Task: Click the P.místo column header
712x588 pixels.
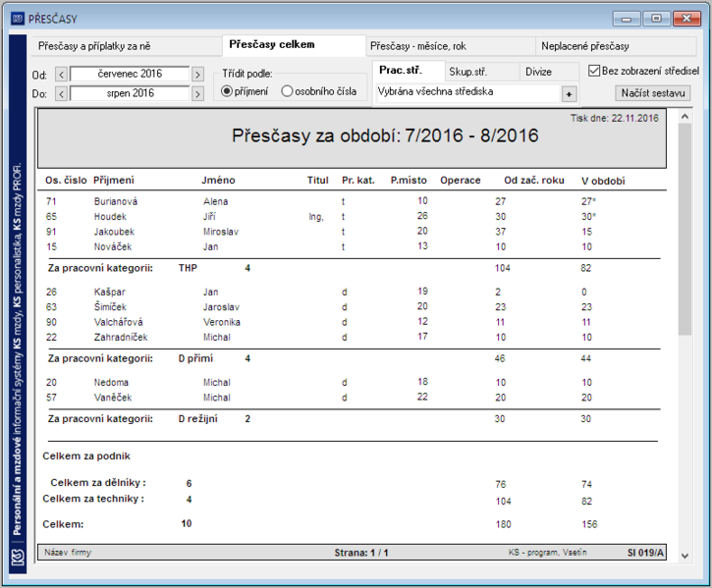Action: click(x=409, y=181)
